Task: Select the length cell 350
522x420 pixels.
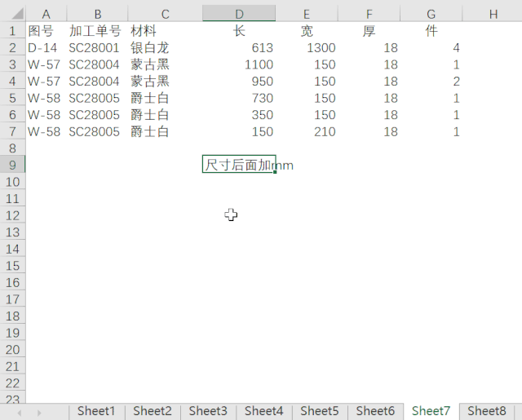Action: (x=239, y=115)
